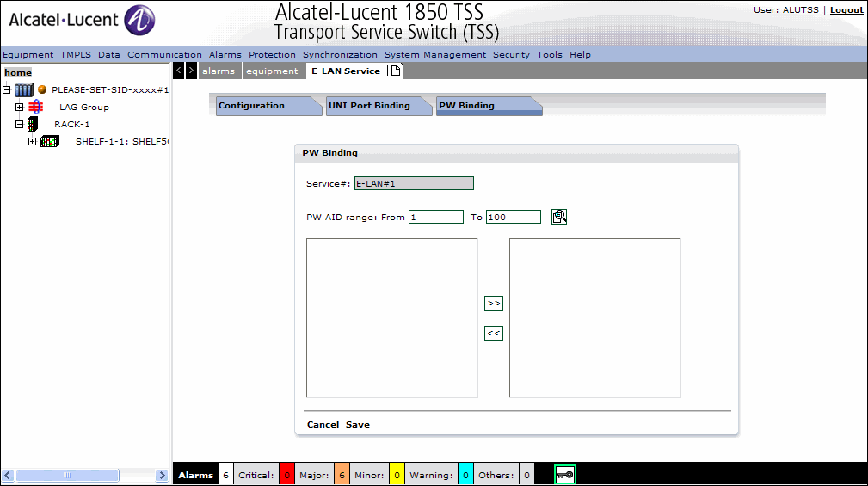Open the System Management menu
The height and width of the screenshot is (486, 868).
435,54
